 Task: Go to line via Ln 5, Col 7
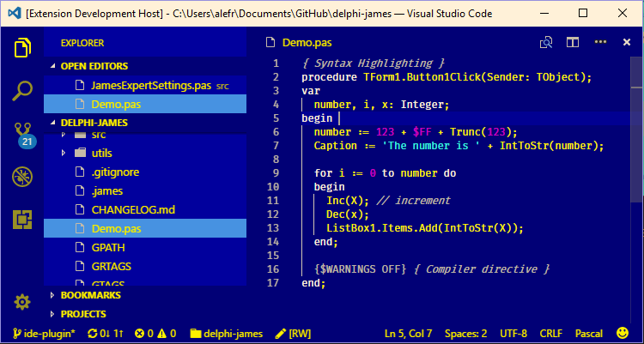(408, 334)
